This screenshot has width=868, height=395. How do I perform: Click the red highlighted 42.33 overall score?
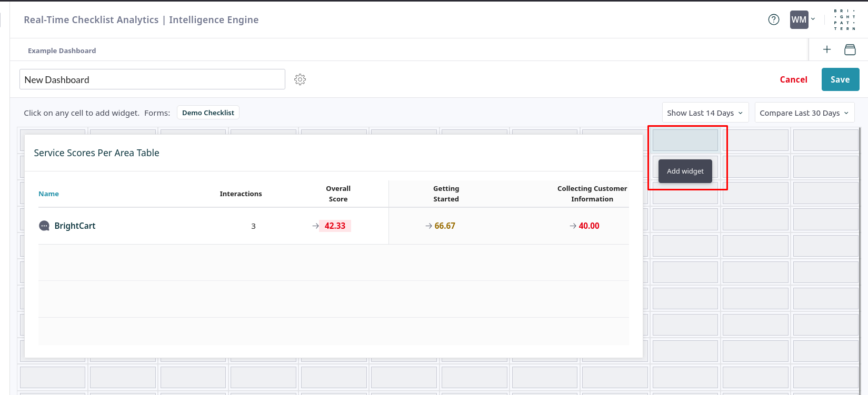[335, 226]
